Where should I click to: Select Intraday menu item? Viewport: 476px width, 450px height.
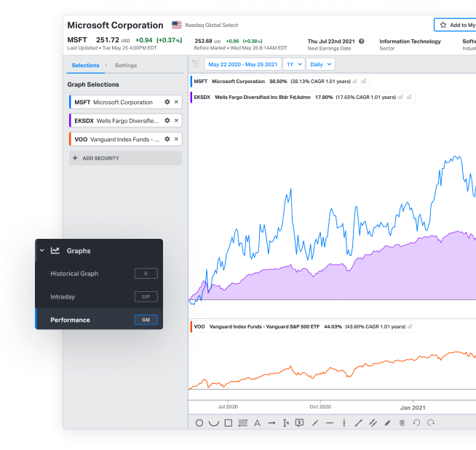click(x=63, y=297)
